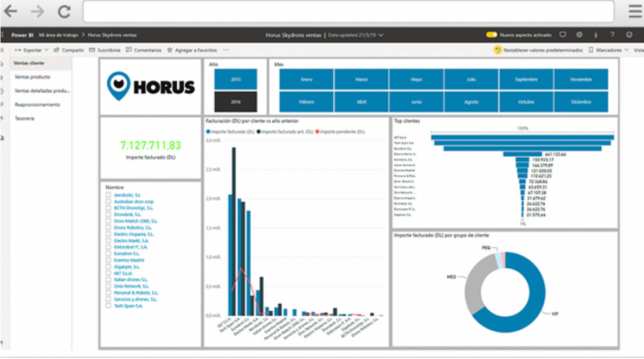Viewport: 644px width, 359px height.
Task: Click the download arrow icon
Action: (595, 35)
